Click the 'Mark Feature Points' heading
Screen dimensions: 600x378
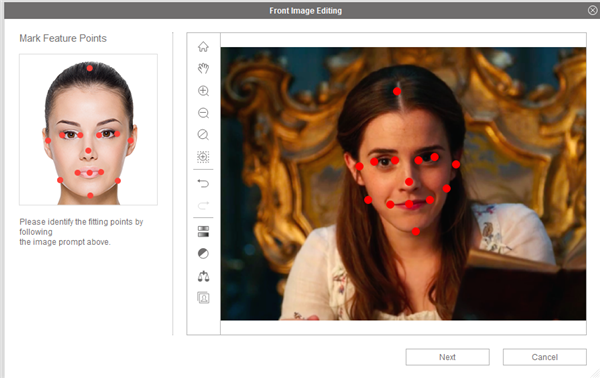[63, 38]
